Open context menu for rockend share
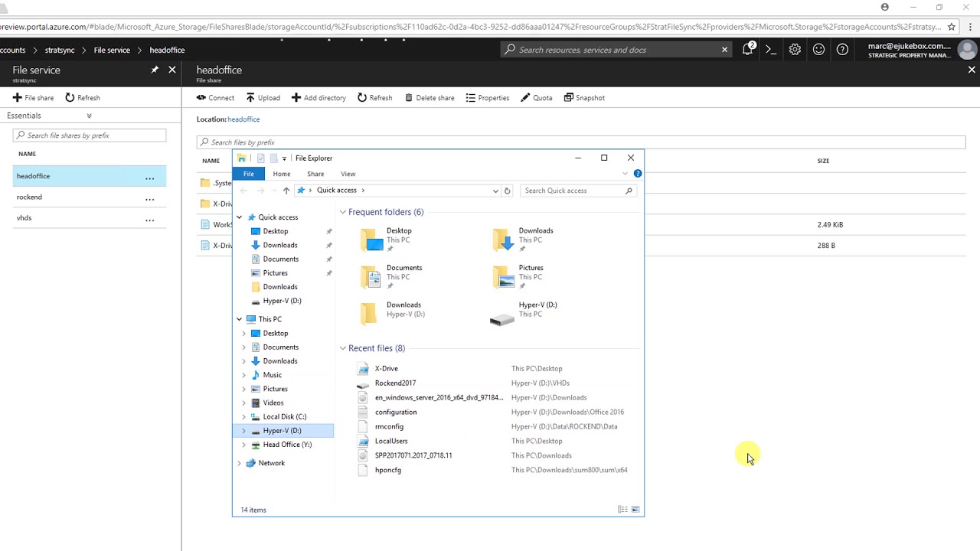This screenshot has height=551, width=980. pyautogui.click(x=150, y=197)
